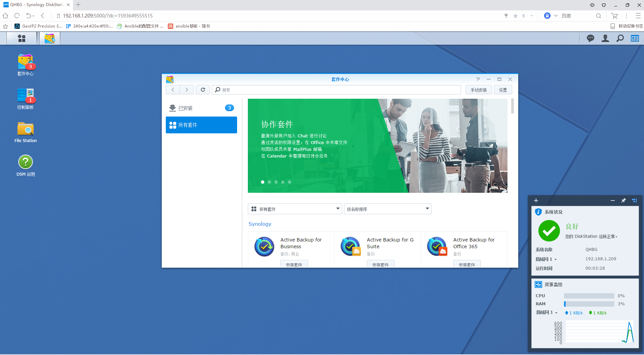The height and width of the screenshot is (355, 644).
Task: Minimize the widget panel
Action: [x=612, y=201]
